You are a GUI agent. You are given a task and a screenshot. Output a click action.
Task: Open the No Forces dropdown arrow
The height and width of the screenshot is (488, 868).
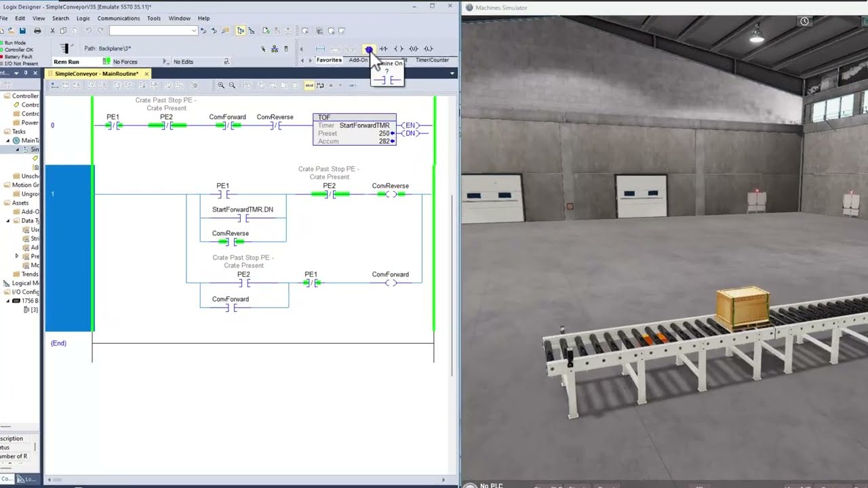[x=165, y=62]
